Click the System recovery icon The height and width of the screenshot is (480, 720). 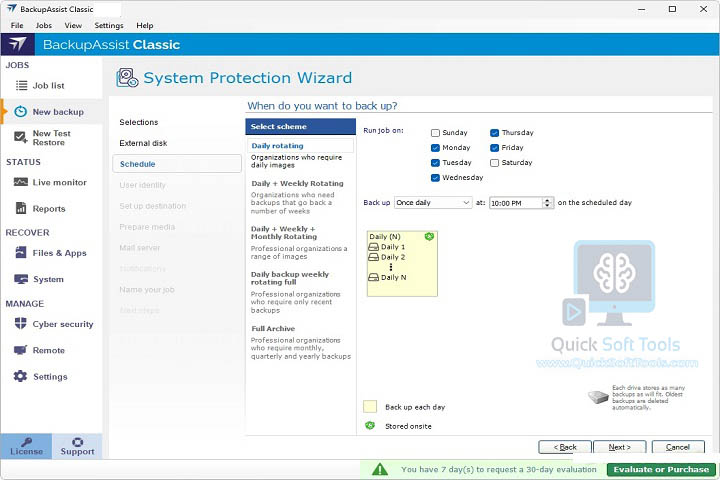click(x=21, y=279)
